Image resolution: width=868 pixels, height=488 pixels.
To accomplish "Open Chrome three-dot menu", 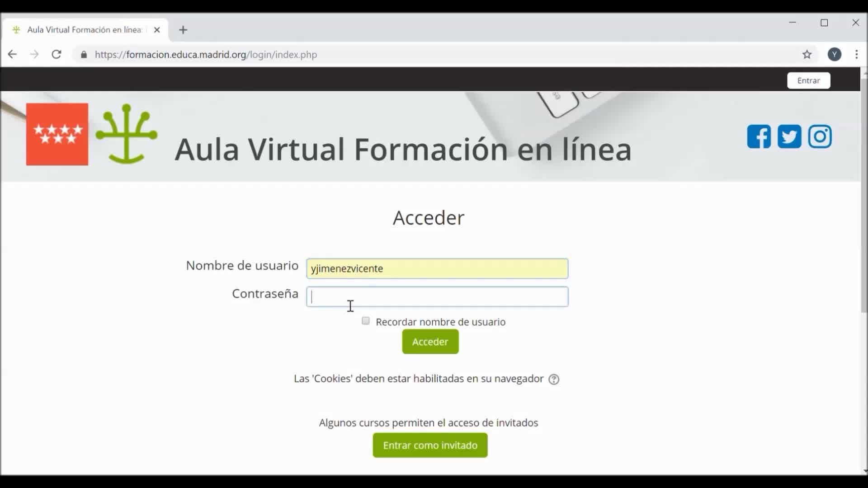I will click(857, 55).
